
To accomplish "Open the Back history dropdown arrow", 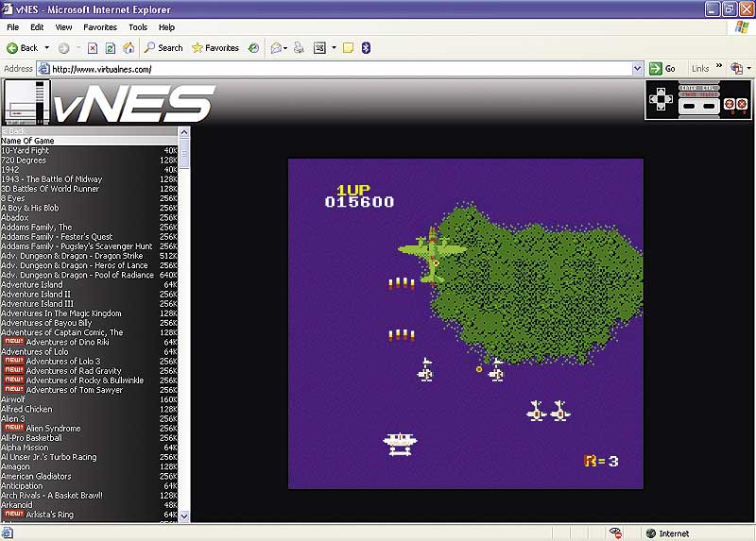I will [x=46, y=48].
